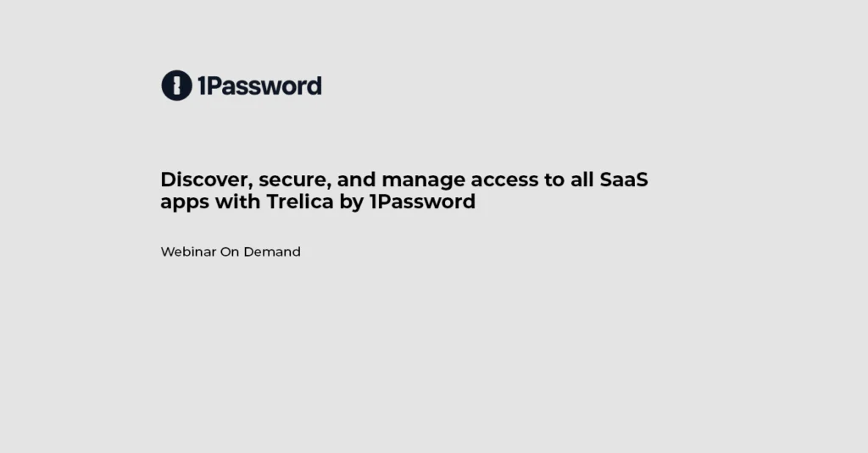Click the word "Discover" in the headline
Viewport: 868px width, 453px height.
pos(203,180)
